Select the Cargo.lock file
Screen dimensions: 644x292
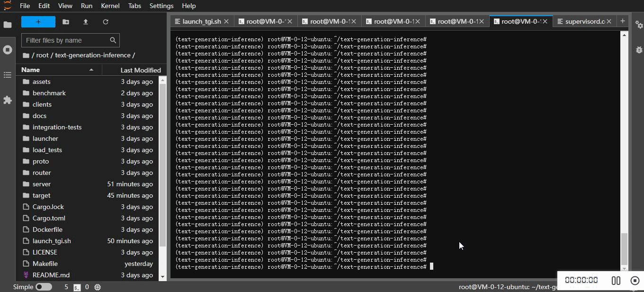[x=87, y=207]
